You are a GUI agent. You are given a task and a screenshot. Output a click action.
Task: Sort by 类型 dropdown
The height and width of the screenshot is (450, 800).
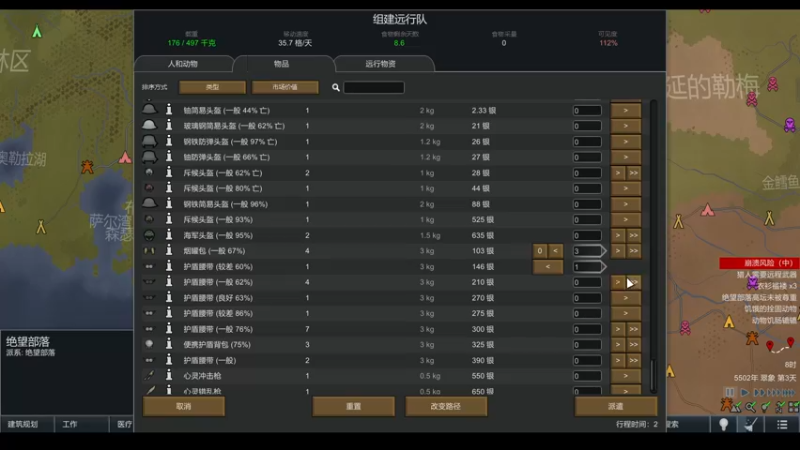click(x=212, y=87)
